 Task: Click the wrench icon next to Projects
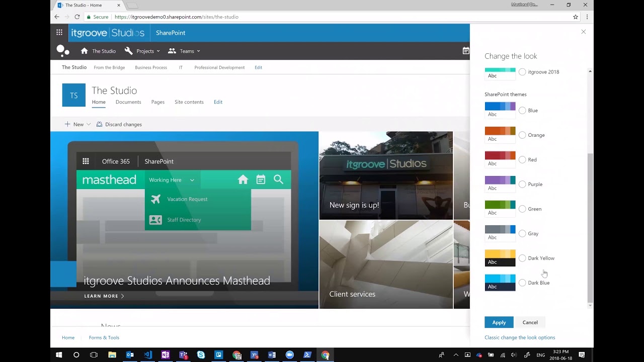129,51
